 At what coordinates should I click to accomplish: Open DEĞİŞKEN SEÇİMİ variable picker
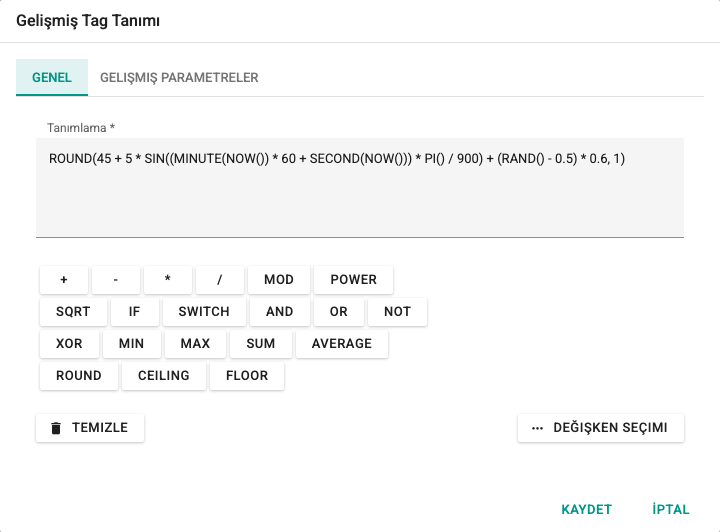pos(601,428)
